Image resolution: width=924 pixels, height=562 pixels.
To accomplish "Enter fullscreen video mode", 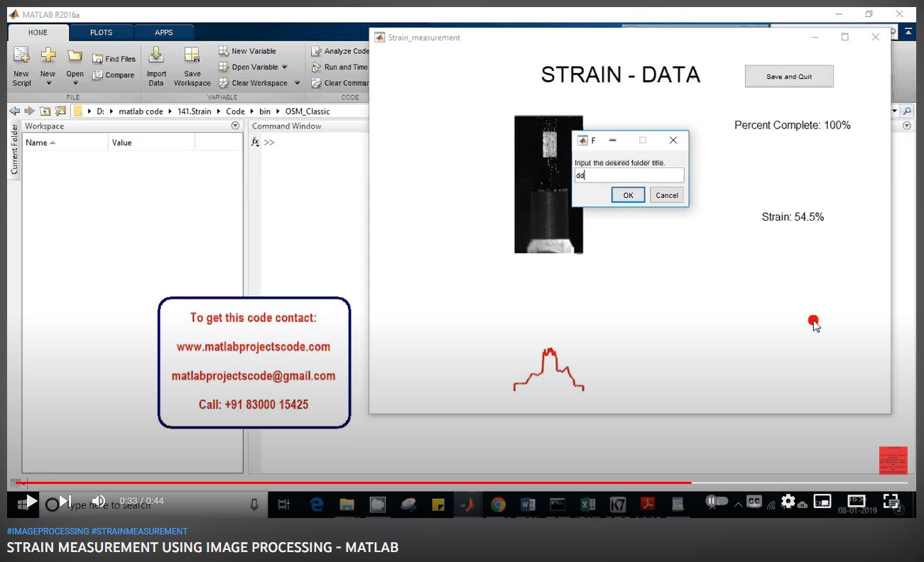I will [891, 501].
